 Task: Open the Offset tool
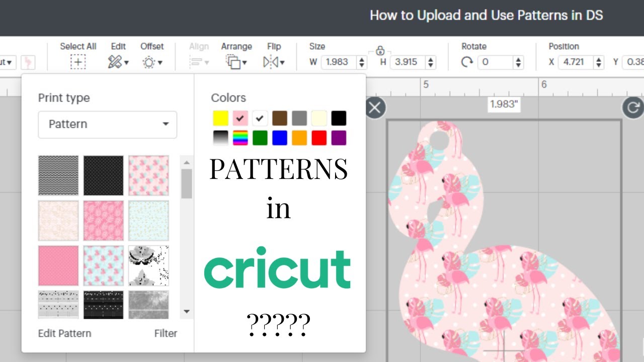click(152, 62)
